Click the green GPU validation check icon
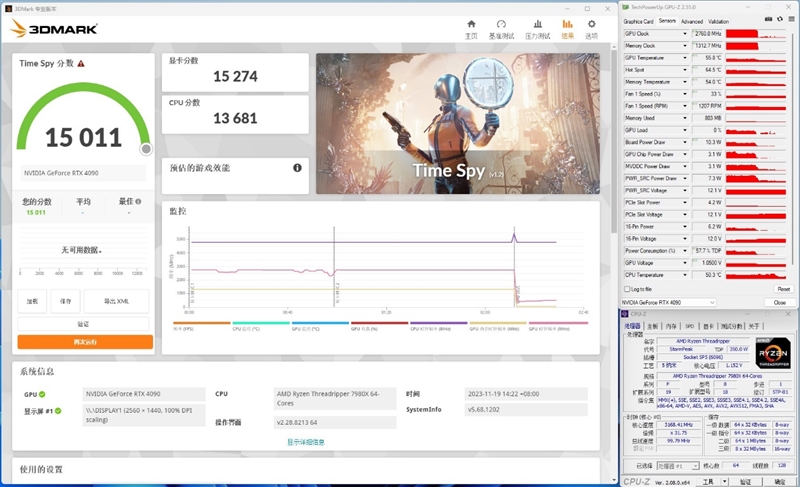The image size is (800, 487). tap(42, 394)
